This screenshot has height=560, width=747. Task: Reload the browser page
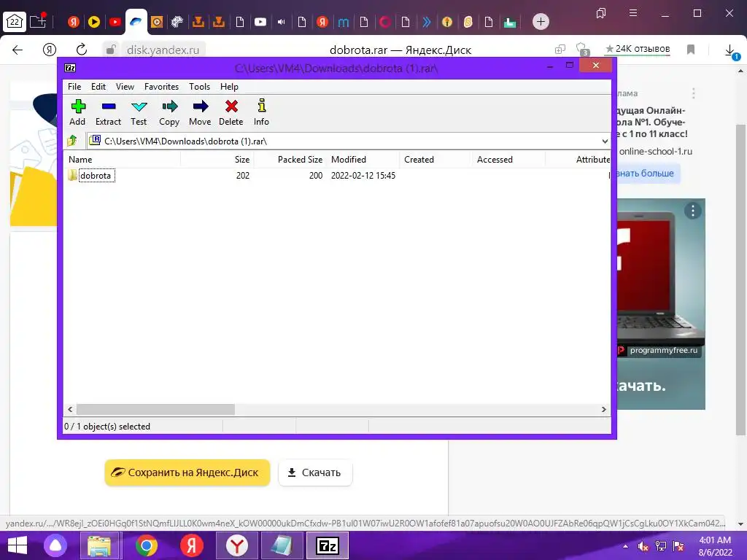(x=82, y=50)
